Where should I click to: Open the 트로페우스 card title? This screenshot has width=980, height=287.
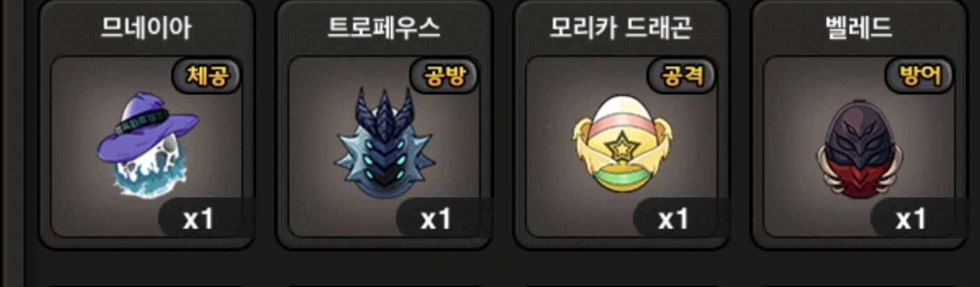(x=384, y=28)
